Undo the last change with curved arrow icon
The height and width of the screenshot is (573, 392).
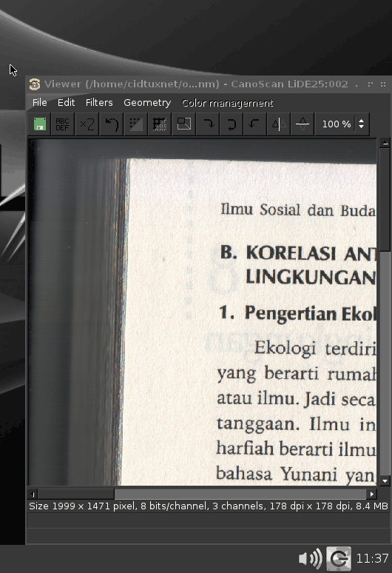click(x=112, y=124)
